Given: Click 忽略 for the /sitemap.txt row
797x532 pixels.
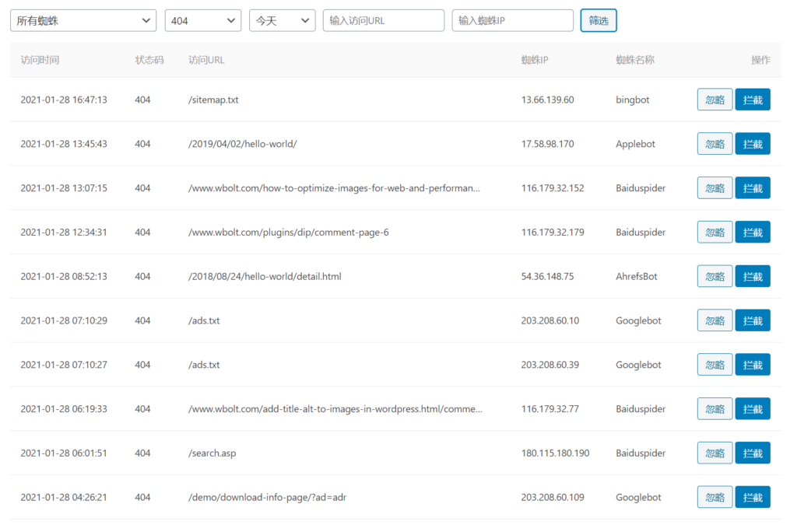Looking at the screenshot, I should coord(714,100).
